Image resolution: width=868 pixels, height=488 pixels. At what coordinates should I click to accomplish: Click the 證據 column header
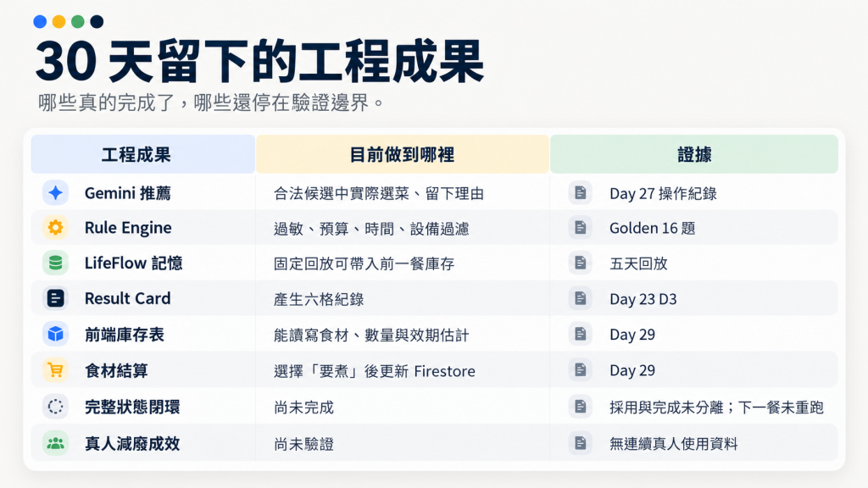click(x=694, y=154)
